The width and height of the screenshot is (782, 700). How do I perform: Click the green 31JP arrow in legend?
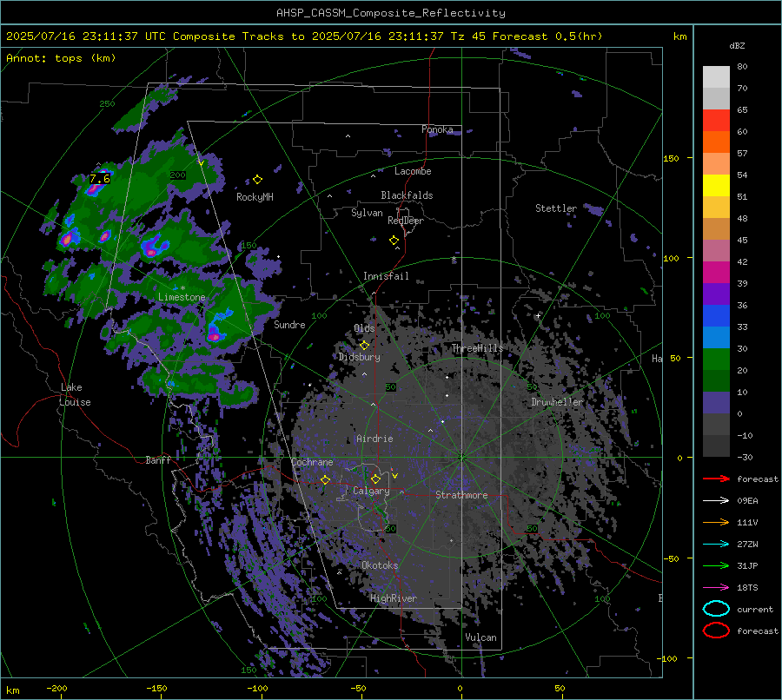(x=716, y=566)
